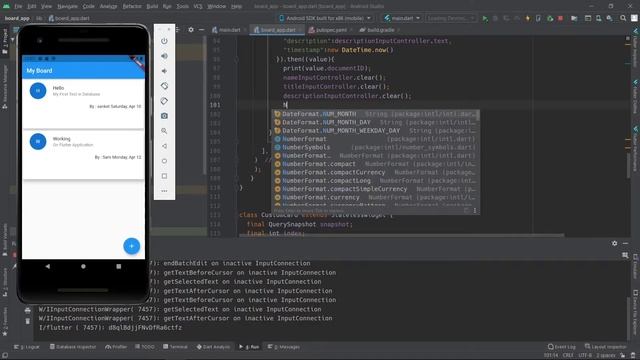The height and width of the screenshot is (360, 640).
Task: Open the Build menu
Action: (x=152, y=6)
